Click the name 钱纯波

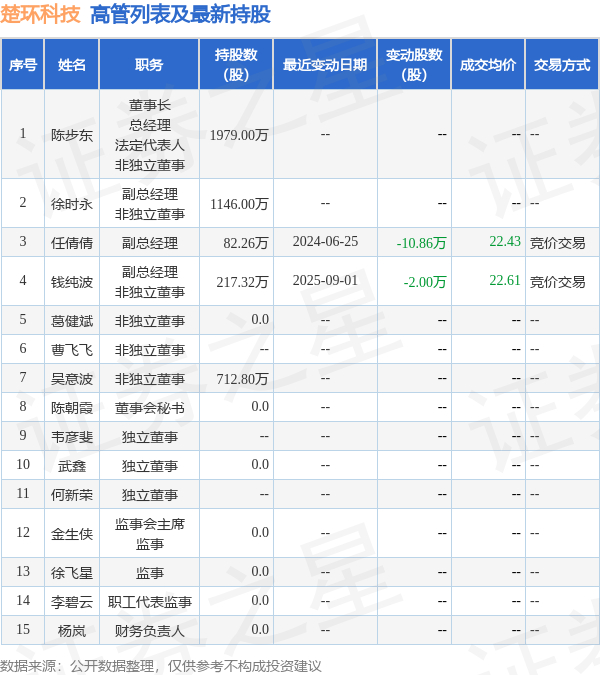[72, 282]
